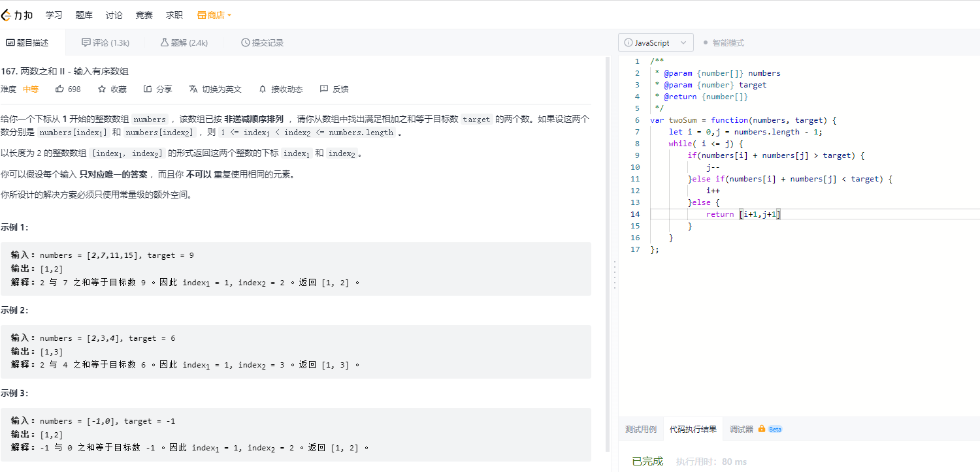Click the vertical scrollbar of the problem description
Screen dimensions: 980x472
pyautogui.click(x=607, y=255)
